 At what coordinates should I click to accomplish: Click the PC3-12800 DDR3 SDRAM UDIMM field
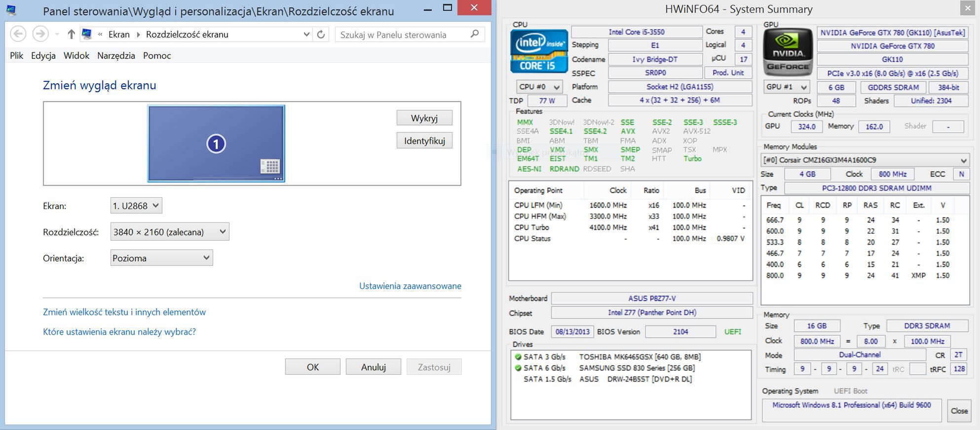877,188
